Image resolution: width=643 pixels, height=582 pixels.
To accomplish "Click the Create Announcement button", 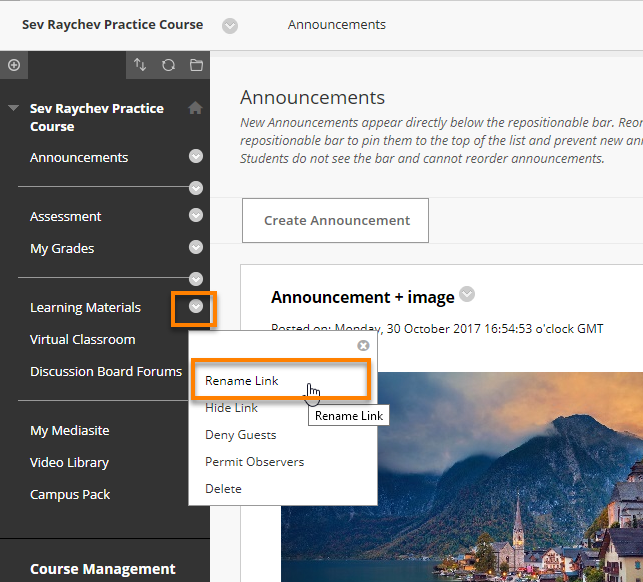I will point(335,220).
